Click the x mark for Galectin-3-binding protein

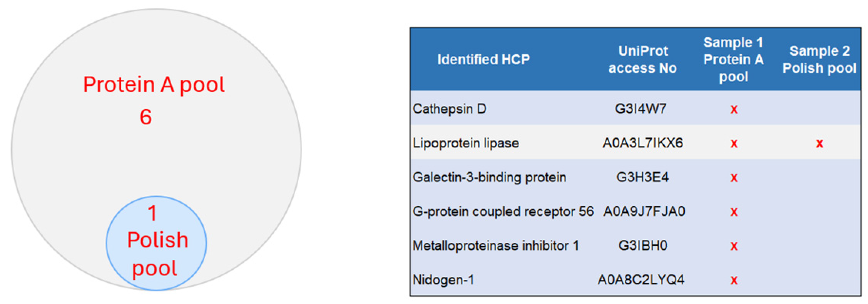pos(734,178)
